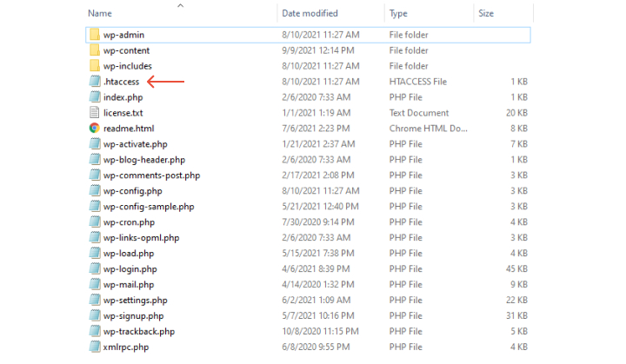Click the 7/6/2021 2:23 PM date cell

click(316, 128)
